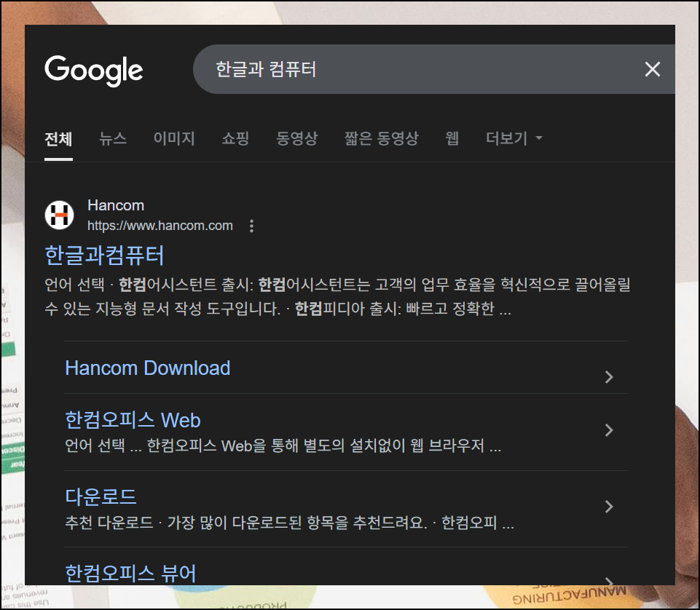Select the 전체 tab
The width and height of the screenshot is (700, 610).
(x=58, y=139)
